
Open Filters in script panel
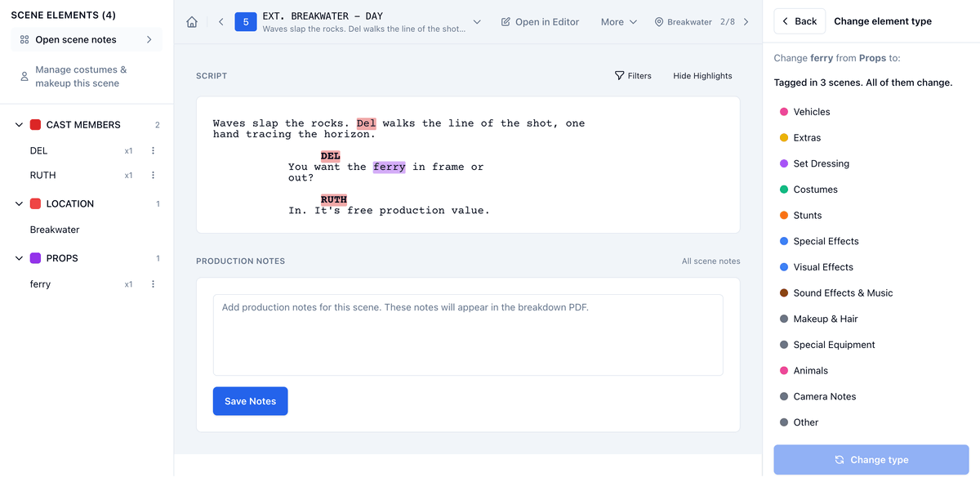click(633, 76)
